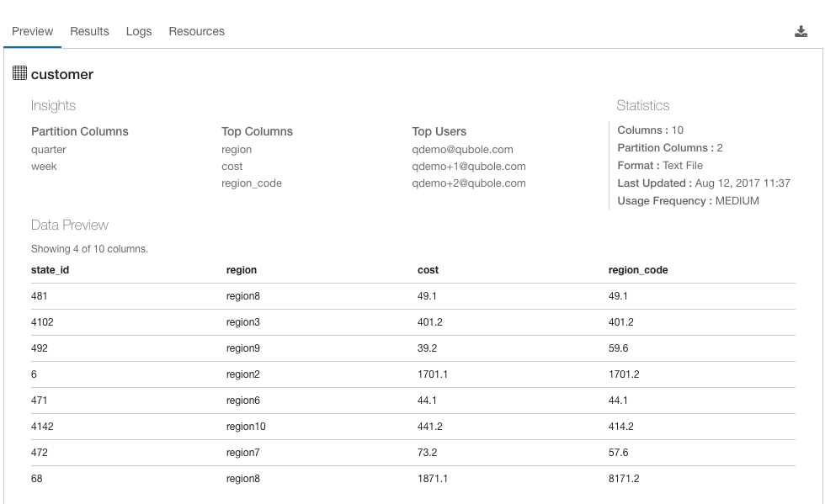Click the customer table title
Image resolution: width=825 pixels, height=504 pixels.
62,74
